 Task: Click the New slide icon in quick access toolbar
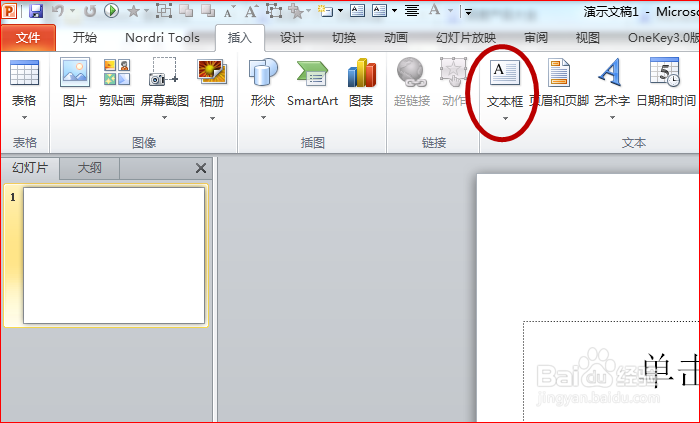(326, 11)
